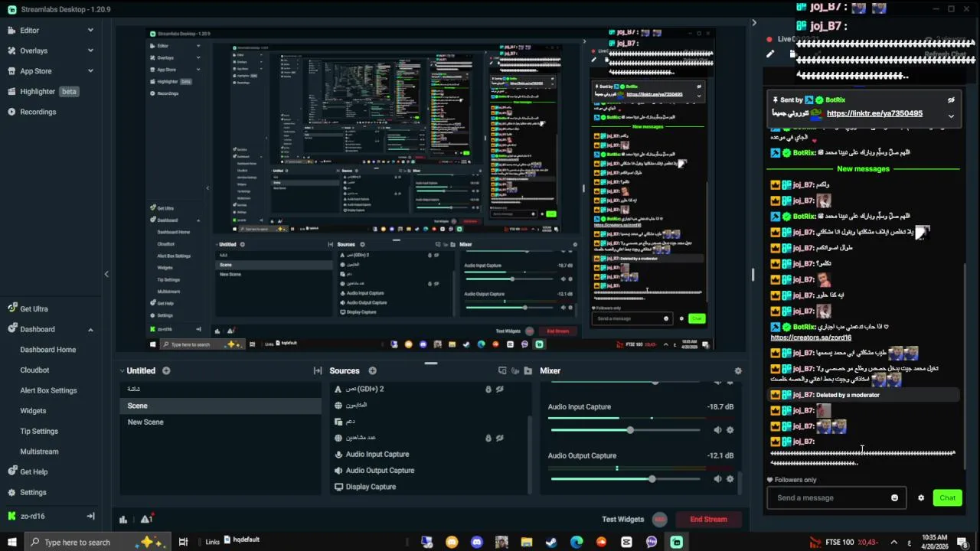This screenshot has height=551, width=980.
Task: Collapse the left editor panel arrow
Action: point(106,274)
